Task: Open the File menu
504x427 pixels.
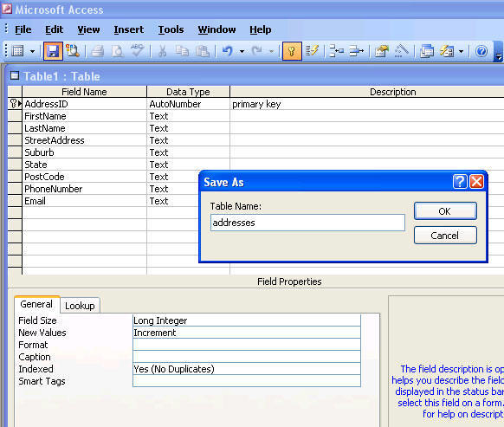Action: pos(23,29)
